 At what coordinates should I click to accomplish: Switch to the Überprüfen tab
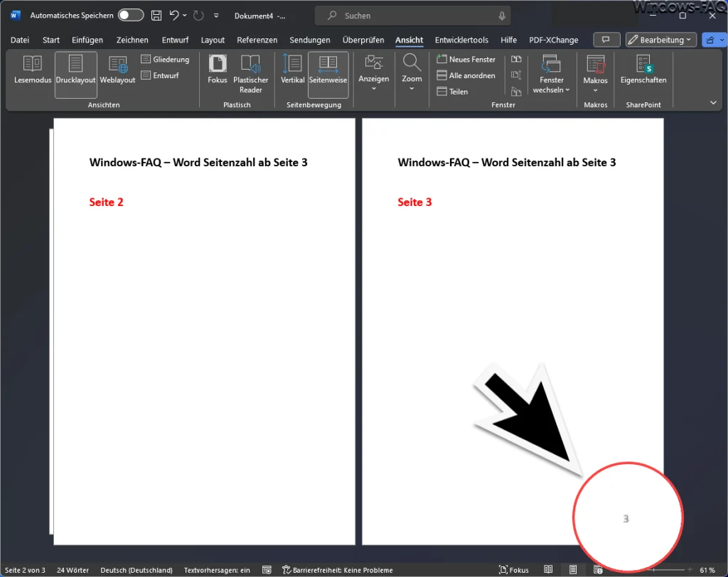coord(363,40)
